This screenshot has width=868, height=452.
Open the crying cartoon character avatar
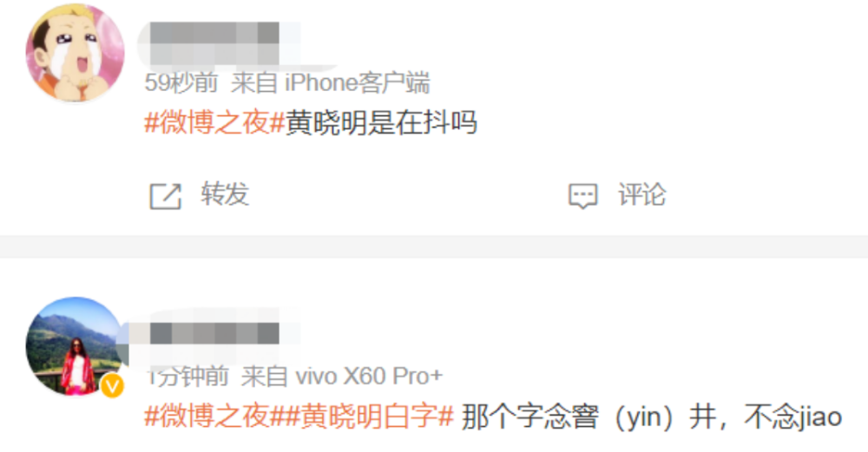(x=76, y=53)
